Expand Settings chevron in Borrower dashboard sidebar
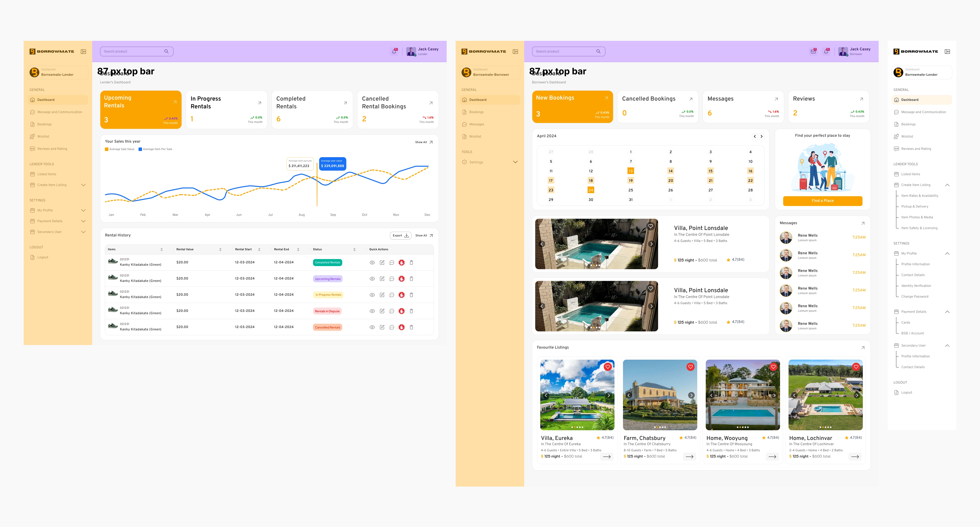Screen dimensions: 980x527 point(515,162)
